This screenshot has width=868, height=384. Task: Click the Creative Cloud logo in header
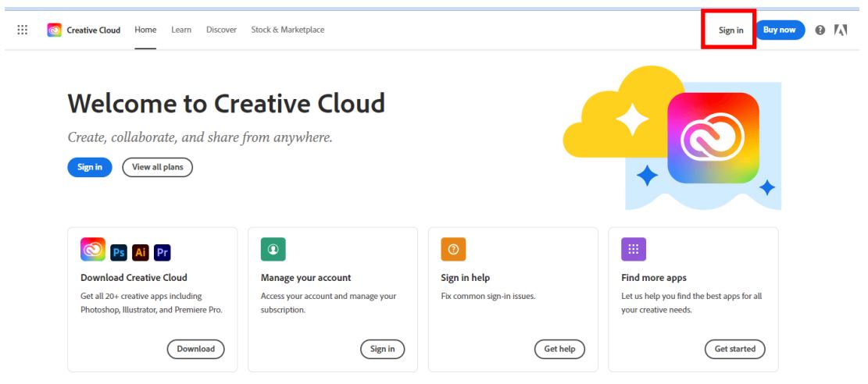55,30
